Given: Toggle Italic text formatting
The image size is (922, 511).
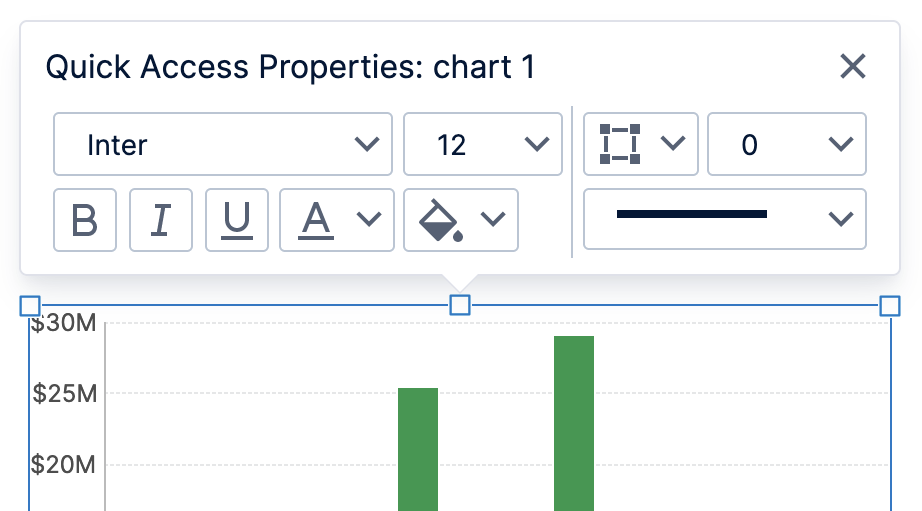Looking at the screenshot, I should [x=161, y=220].
